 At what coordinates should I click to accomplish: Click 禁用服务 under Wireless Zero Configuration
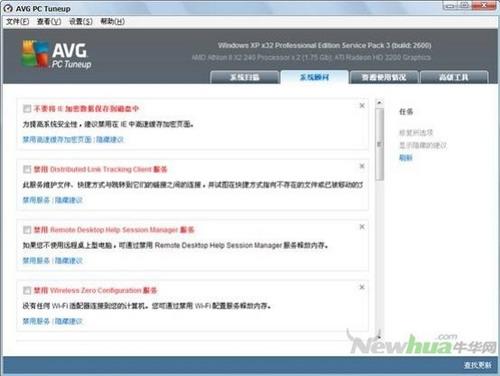point(36,321)
